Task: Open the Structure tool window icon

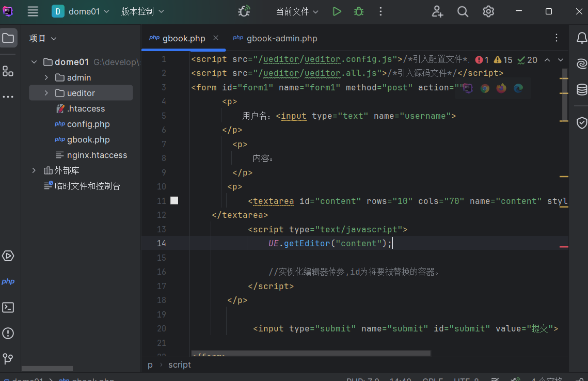Action: [8, 71]
